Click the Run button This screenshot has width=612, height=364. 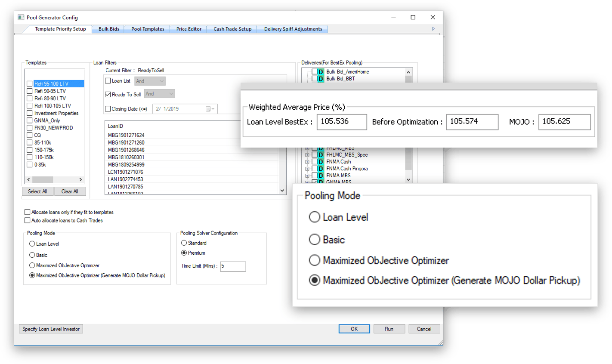[389, 329]
